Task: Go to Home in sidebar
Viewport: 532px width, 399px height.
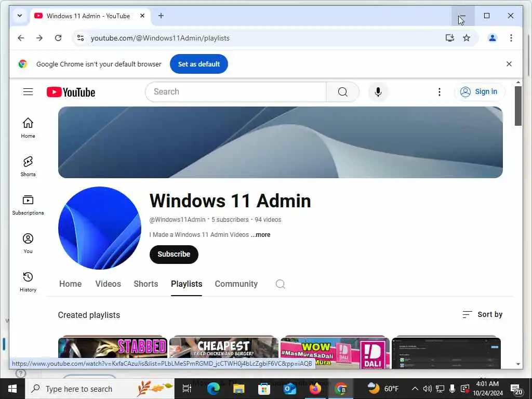Action: pyautogui.click(x=28, y=128)
